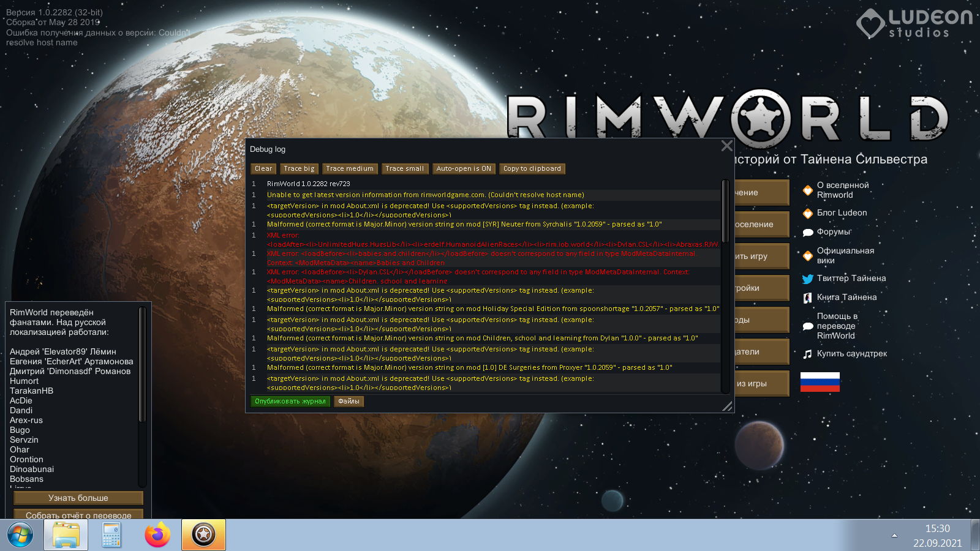Open Форумы speech bubble icon
This screenshot has width=980, height=551.
click(808, 232)
